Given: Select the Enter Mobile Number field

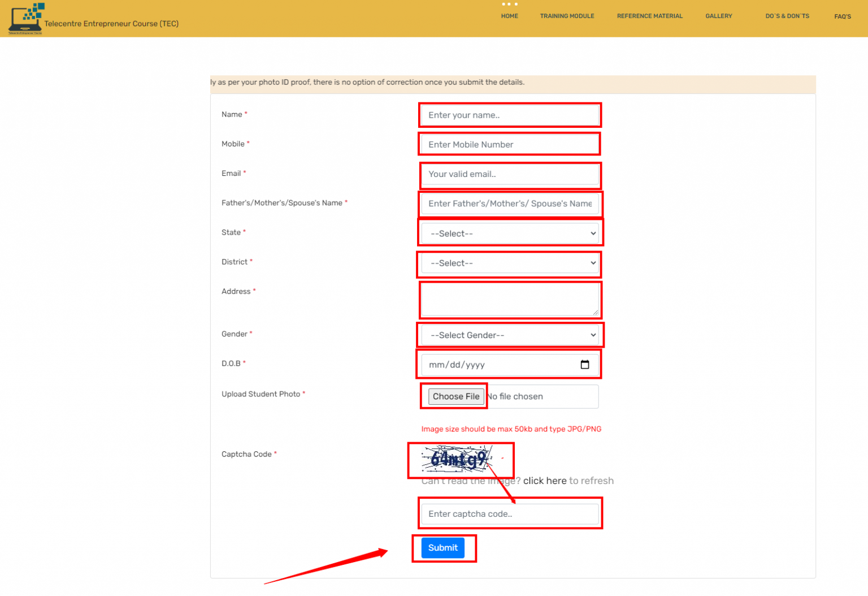Looking at the screenshot, I should [x=509, y=144].
